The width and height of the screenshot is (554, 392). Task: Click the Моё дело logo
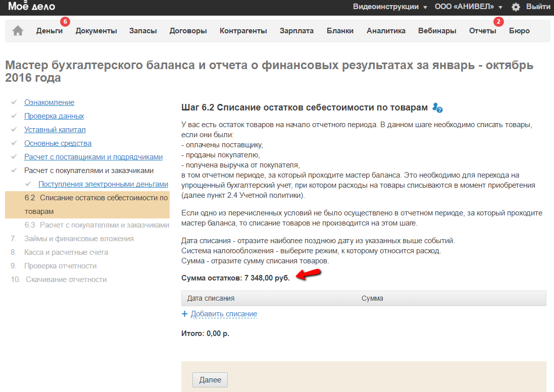click(x=32, y=7)
